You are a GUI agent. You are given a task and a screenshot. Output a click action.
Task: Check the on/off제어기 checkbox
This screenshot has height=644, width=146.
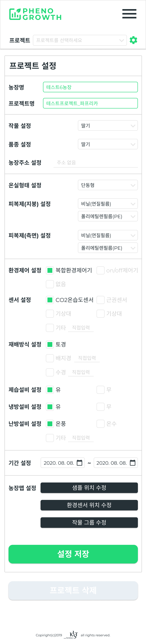100,270
